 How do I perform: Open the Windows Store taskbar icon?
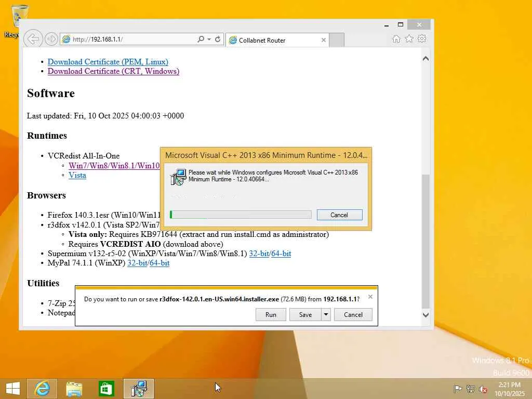click(x=106, y=389)
